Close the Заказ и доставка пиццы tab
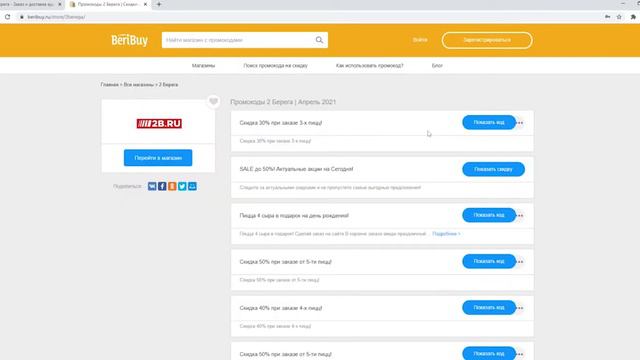640x360 pixels. click(x=60, y=4)
